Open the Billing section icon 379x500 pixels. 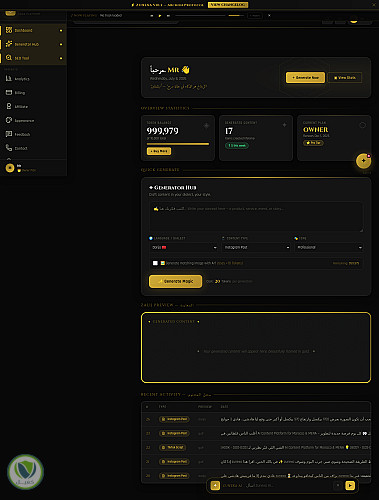pos(9,92)
